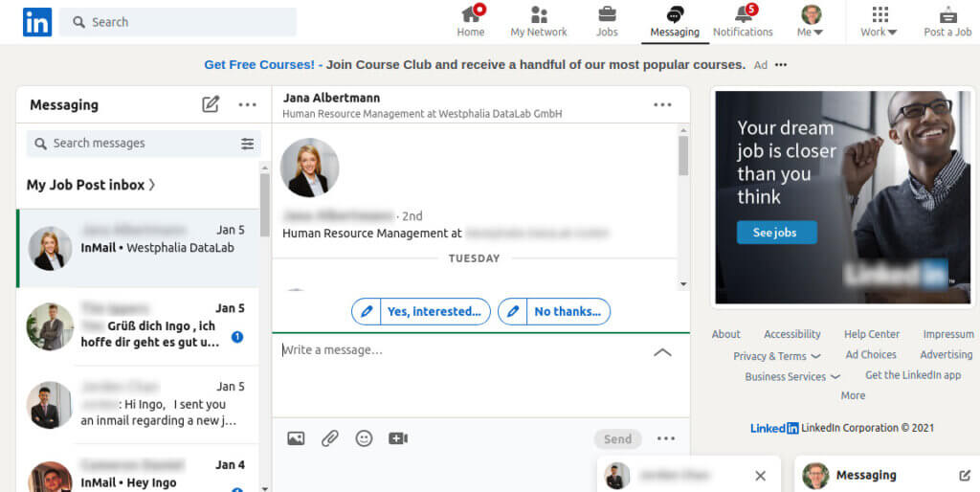Image resolution: width=980 pixels, height=492 pixels.
Task: Click in the 'Write a message' field
Action: point(459,350)
